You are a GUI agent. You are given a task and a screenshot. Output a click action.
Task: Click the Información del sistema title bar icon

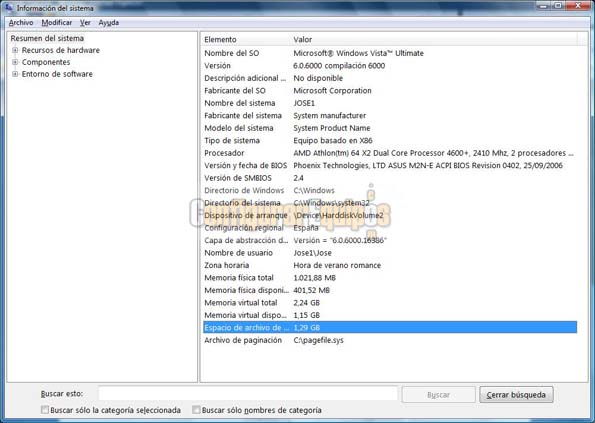tap(8, 7)
